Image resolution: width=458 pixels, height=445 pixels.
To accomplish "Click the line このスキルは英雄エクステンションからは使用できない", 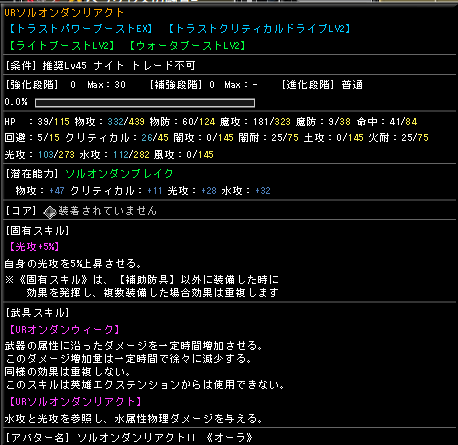I will 145,385.
